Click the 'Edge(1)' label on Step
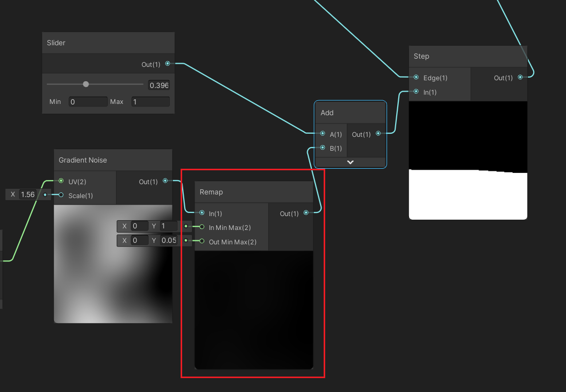The height and width of the screenshot is (392, 566). [435, 78]
